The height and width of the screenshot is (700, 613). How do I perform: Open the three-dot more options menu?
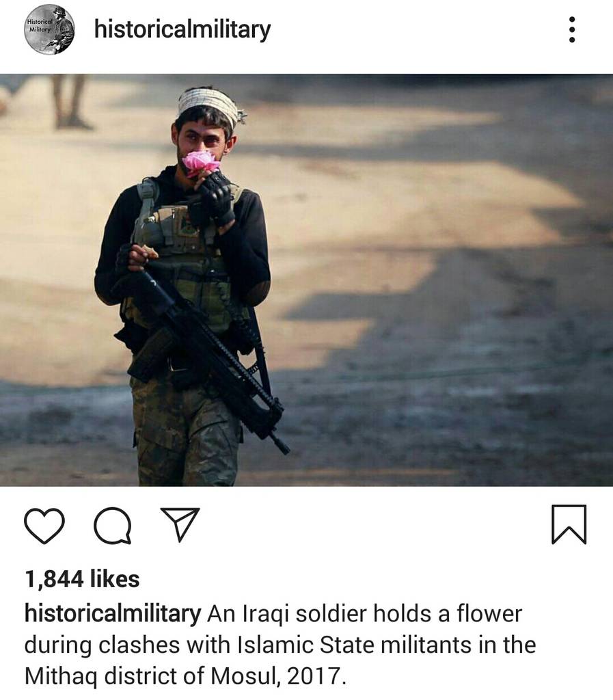(572, 29)
